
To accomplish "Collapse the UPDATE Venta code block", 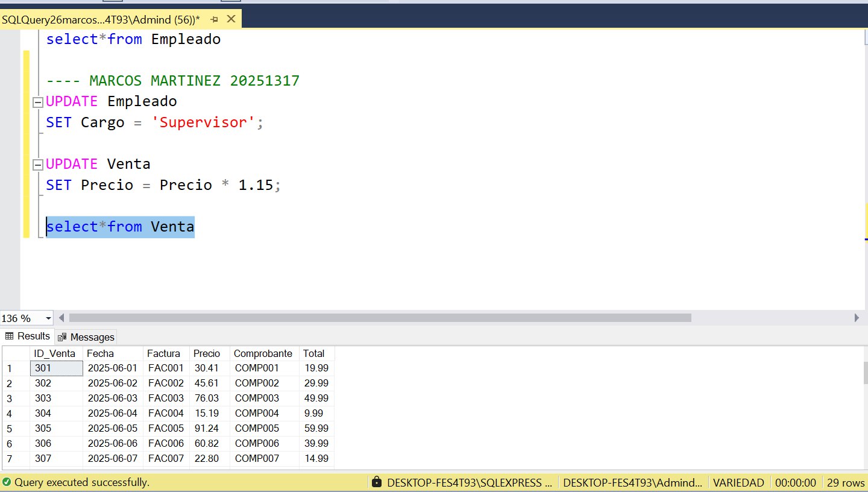I will [x=38, y=165].
